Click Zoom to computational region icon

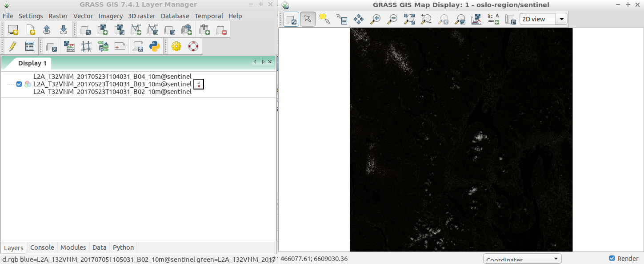click(x=426, y=19)
